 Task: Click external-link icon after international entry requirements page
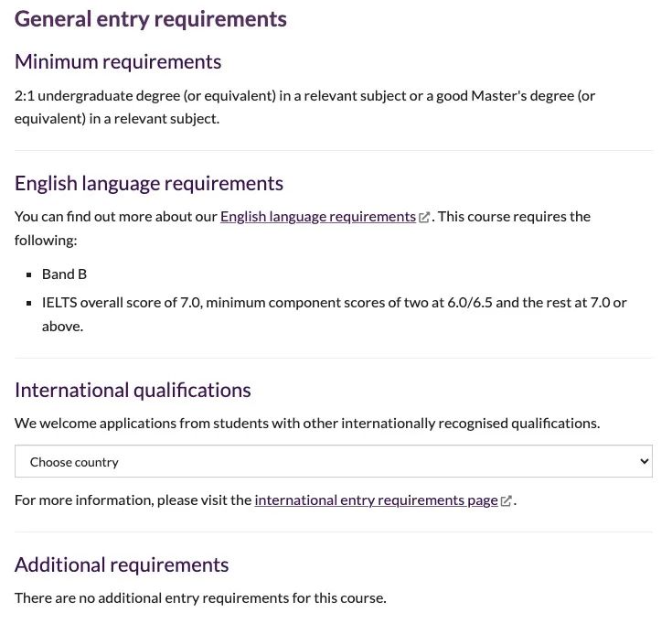click(506, 501)
